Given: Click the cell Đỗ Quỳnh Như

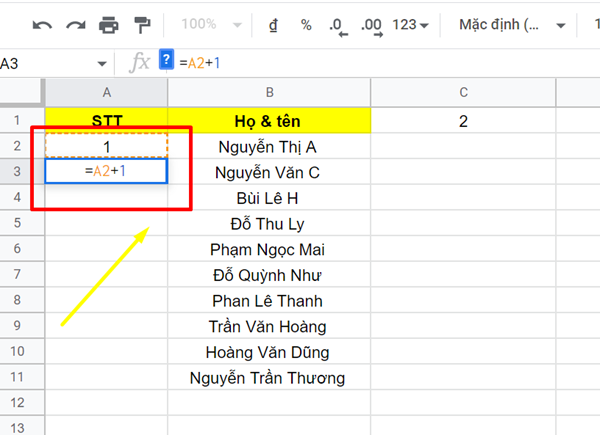Looking at the screenshot, I should pyautogui.click(x=269, y=274).
